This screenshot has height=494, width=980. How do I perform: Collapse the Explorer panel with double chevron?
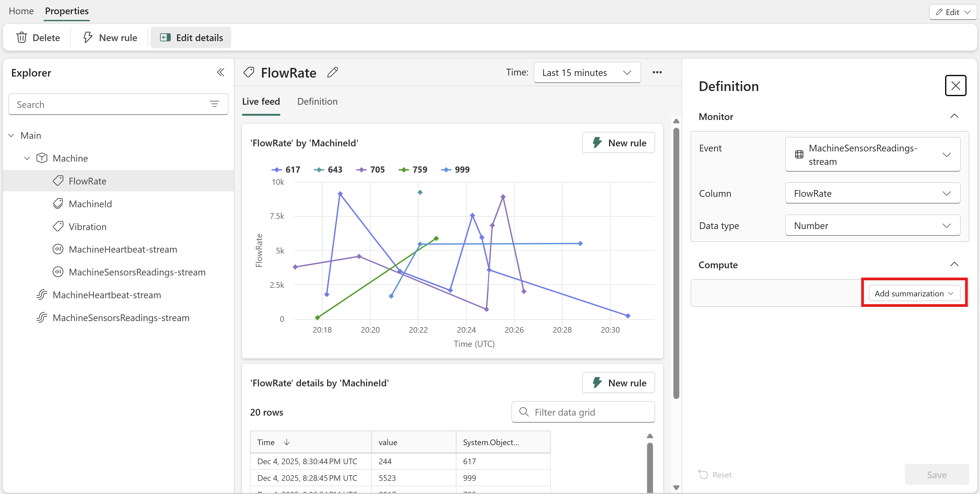point(221,72)
